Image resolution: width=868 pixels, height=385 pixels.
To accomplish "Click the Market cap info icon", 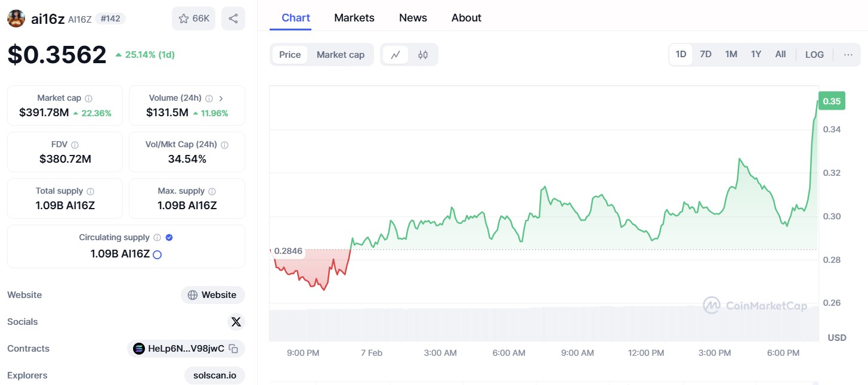I will pyautogui.click(x=89, y=98).
